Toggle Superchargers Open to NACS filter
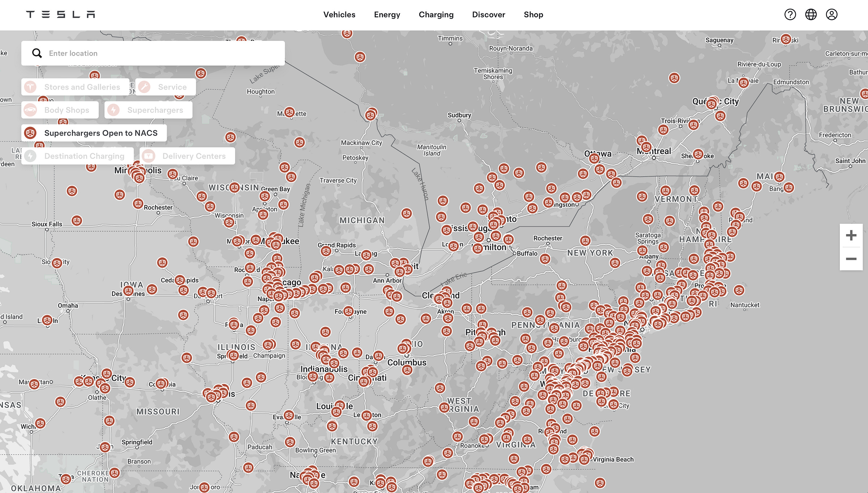Screen dimensions: 868x493 pos(94,133)
